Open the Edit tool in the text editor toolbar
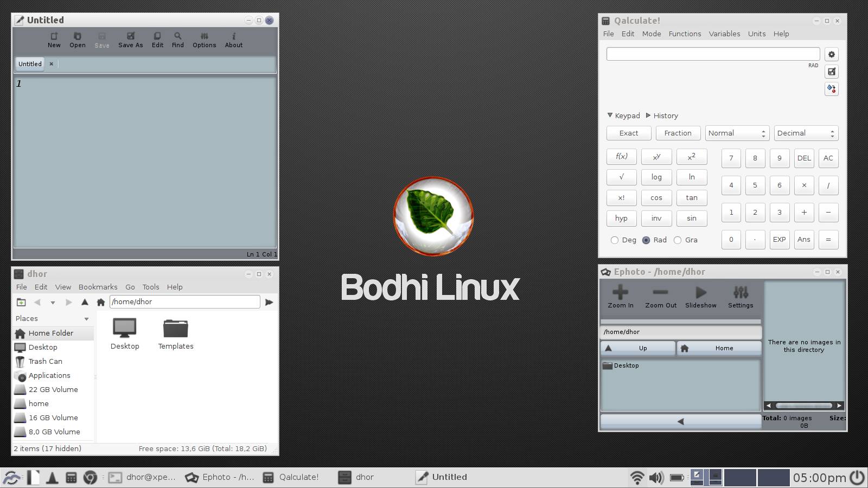868x488 pixels. pyautogui.click(x=157, y=40)
